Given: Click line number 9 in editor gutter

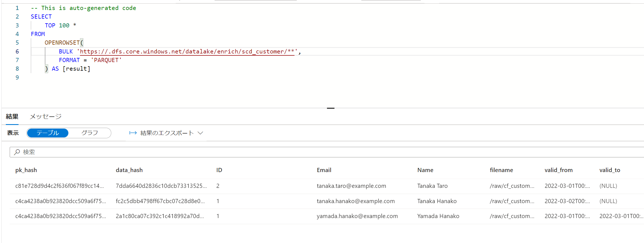Looking at the screenshot, I should click(17, 78).
